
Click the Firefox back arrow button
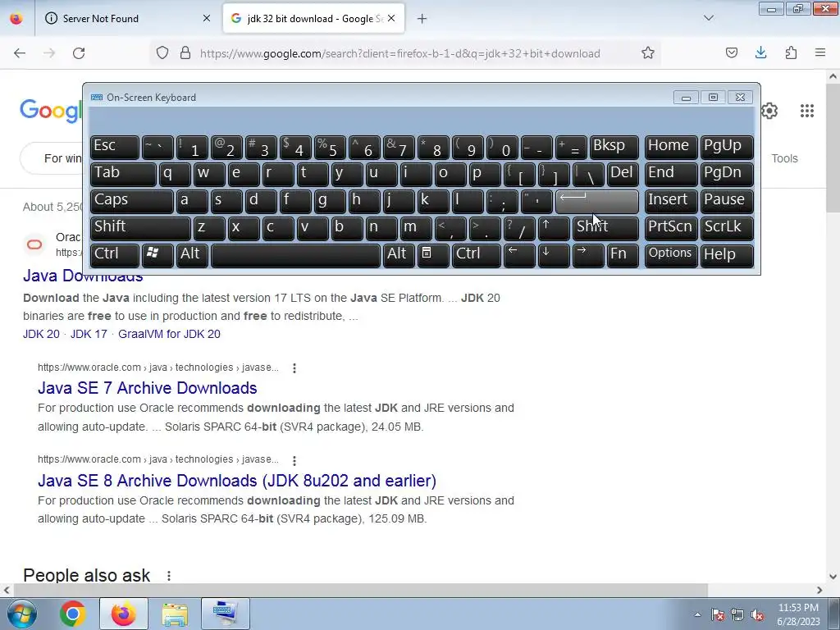[x=20, y=53]
